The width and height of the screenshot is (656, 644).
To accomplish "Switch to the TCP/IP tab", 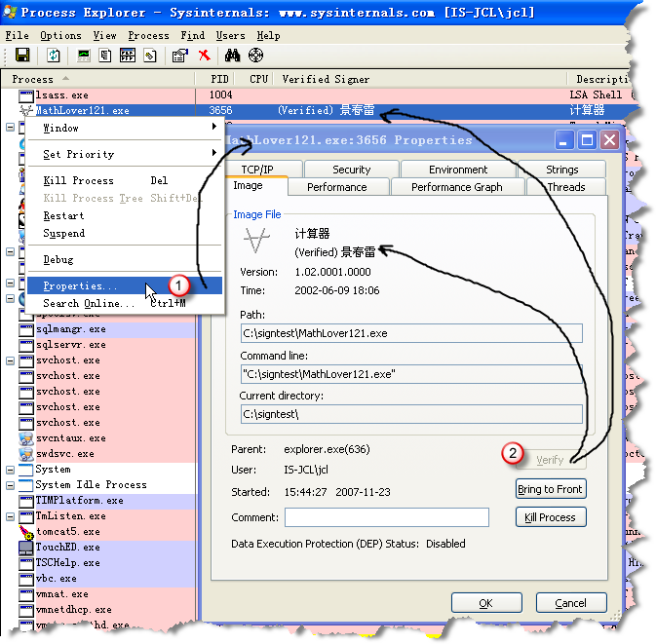I will 263,169.
